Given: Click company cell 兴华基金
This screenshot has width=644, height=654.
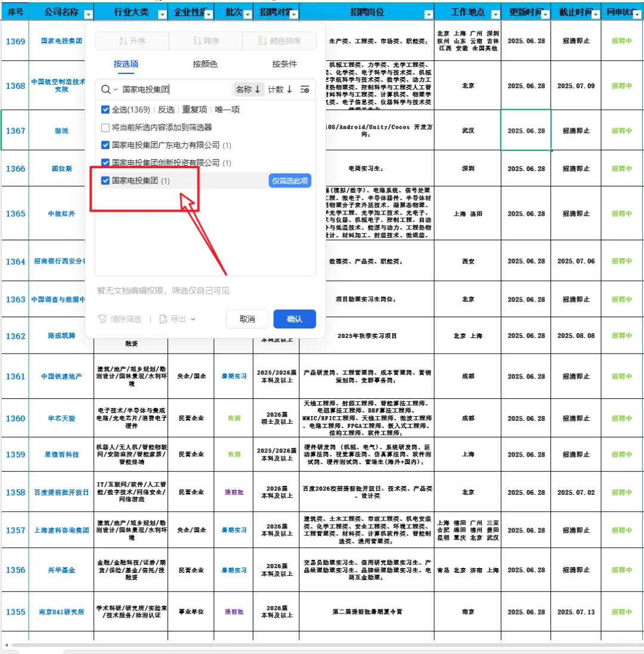Looking at the screenshot, I should click(x=61, y=570).
